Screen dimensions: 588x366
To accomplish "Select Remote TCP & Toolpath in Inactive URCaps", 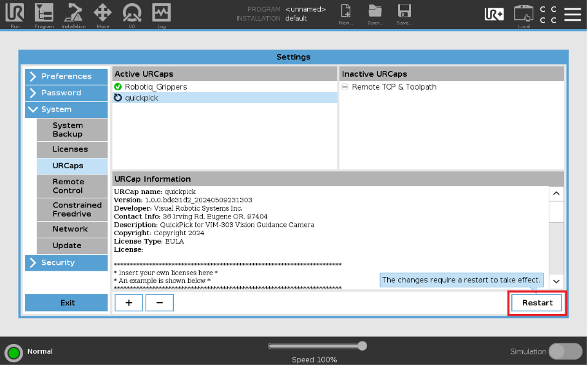I will [x=451, y=87].
